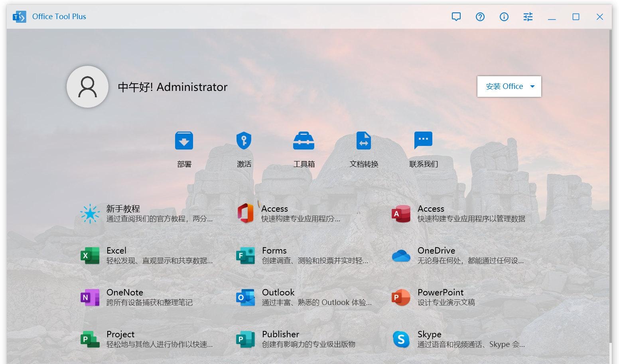Click the Office Tool Plus logo icon

20,17
